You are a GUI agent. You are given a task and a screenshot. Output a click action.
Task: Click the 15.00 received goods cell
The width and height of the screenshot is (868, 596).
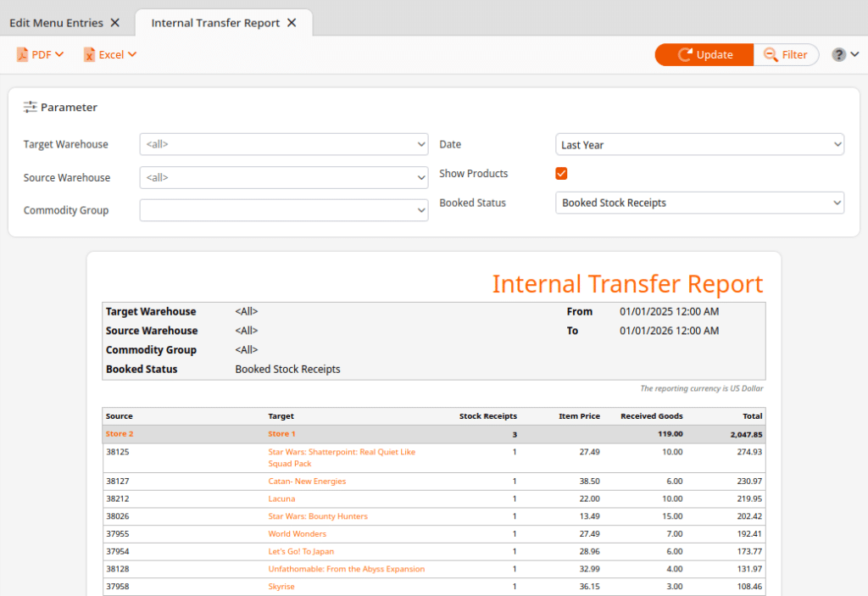point(672,516)
